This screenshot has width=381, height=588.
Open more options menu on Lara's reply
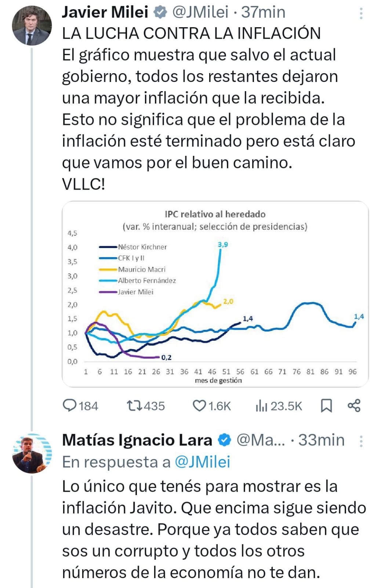pyautogui.click(x=361, y=441)
